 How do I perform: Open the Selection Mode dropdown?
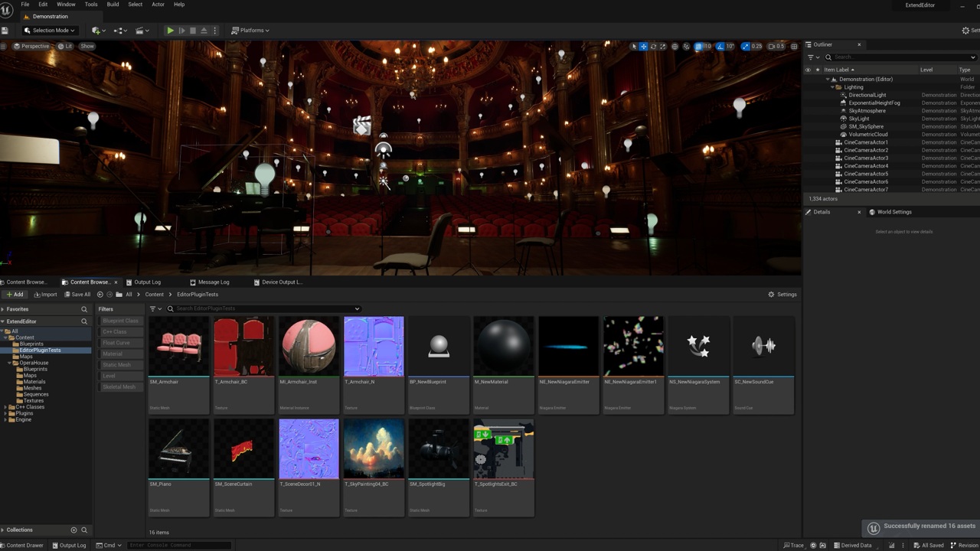(x=49, y=30)
